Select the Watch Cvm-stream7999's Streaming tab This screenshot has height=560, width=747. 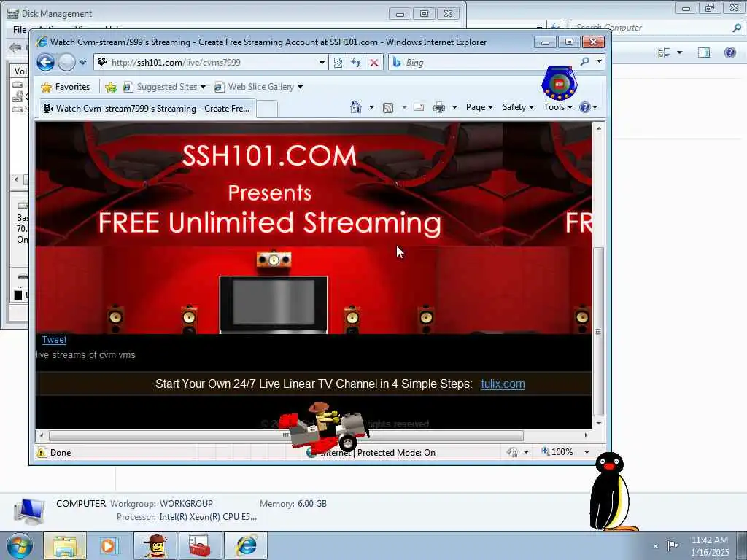147,109
